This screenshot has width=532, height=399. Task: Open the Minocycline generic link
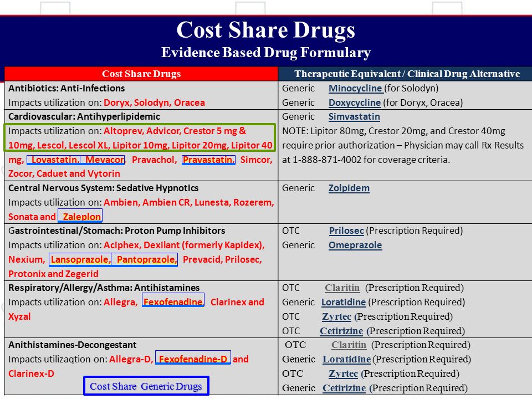click(356, 89)
